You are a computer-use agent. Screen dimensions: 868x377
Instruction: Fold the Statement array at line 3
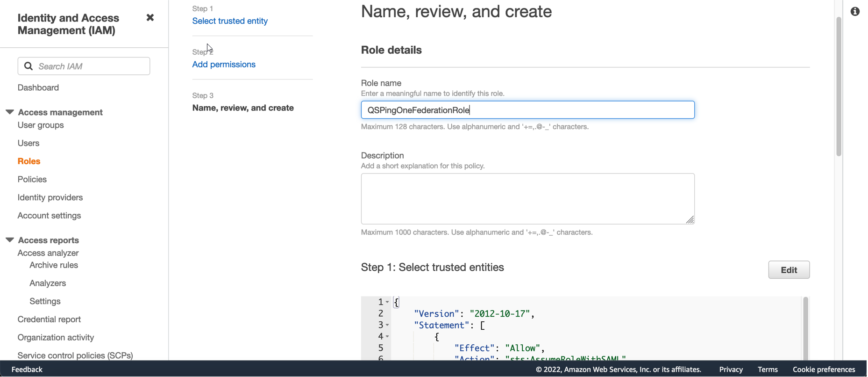point(387,326)
